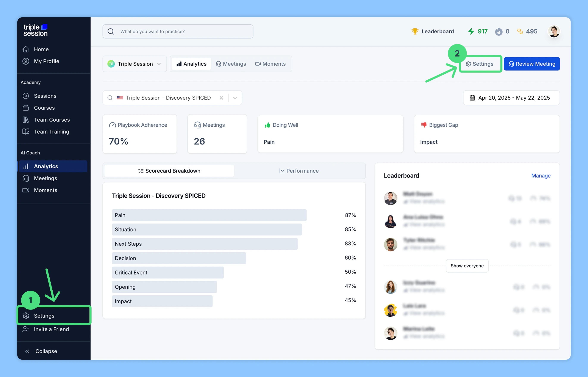Click the Critical Event scorecard bar
This screenshot has width=588, height=377.
pos(168,272)
